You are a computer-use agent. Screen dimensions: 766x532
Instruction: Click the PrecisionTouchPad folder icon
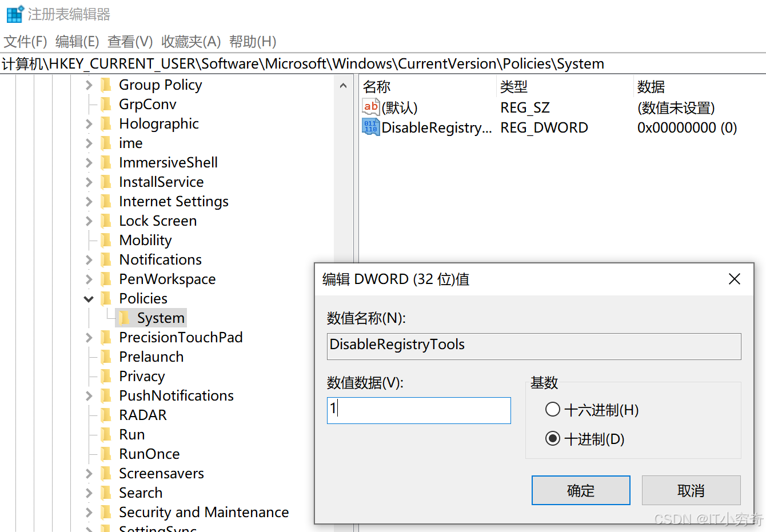pos(106,338)
